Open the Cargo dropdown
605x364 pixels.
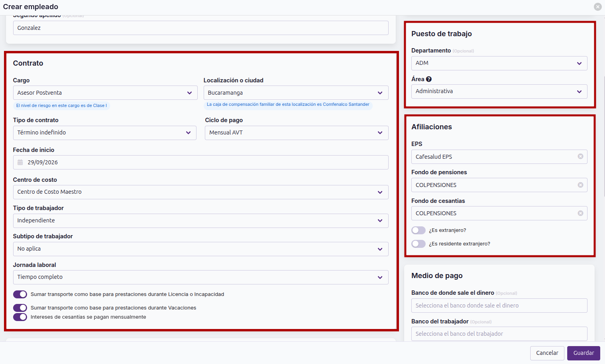(x=105, y=93)
